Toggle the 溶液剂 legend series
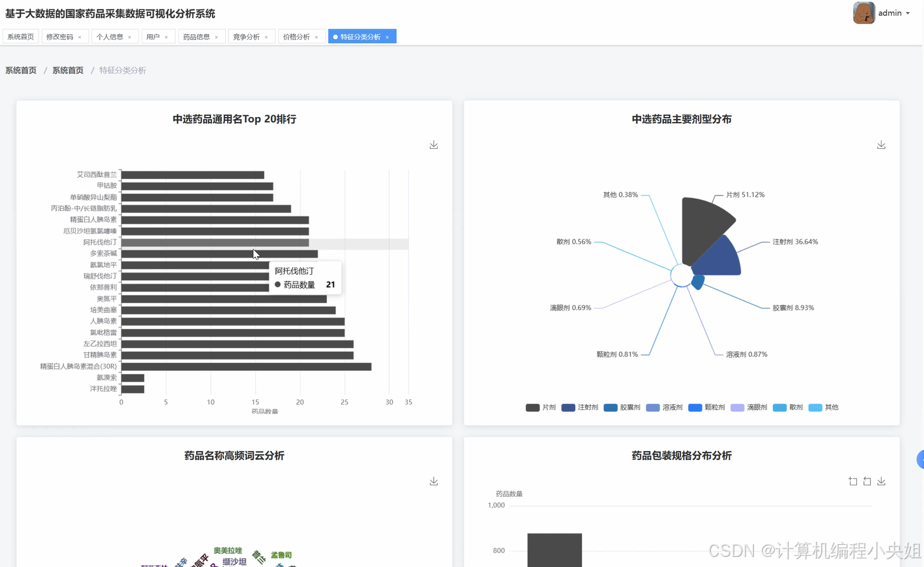Screen dimensions: 924x567 (664, 408)
